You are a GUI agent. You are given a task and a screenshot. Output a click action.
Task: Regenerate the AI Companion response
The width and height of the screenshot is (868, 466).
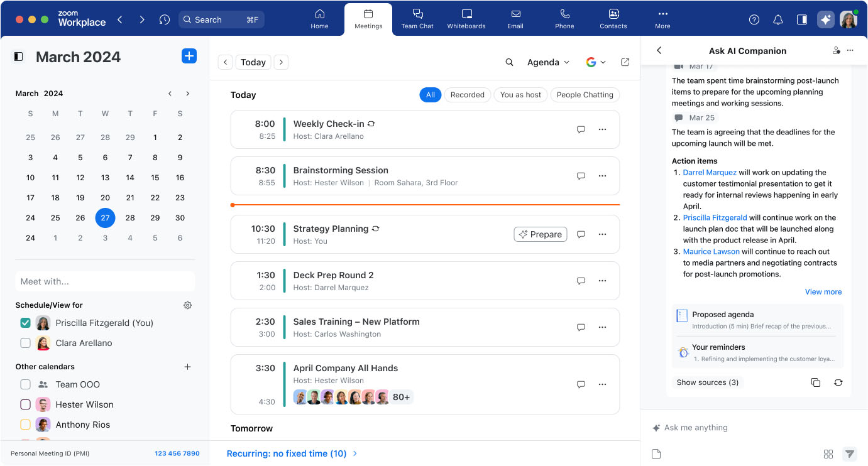tap(838, 382)
